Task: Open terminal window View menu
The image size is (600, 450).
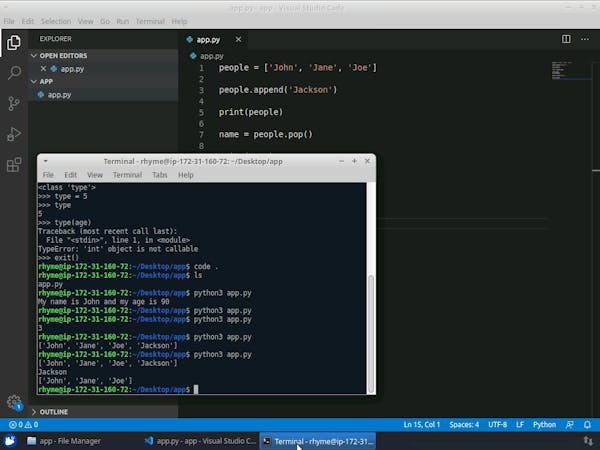Action: 95,175
